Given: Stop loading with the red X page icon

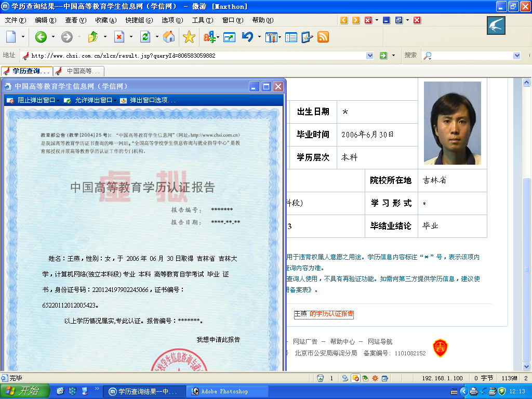Looking at the screenshot, I should (x=119, y=37).
